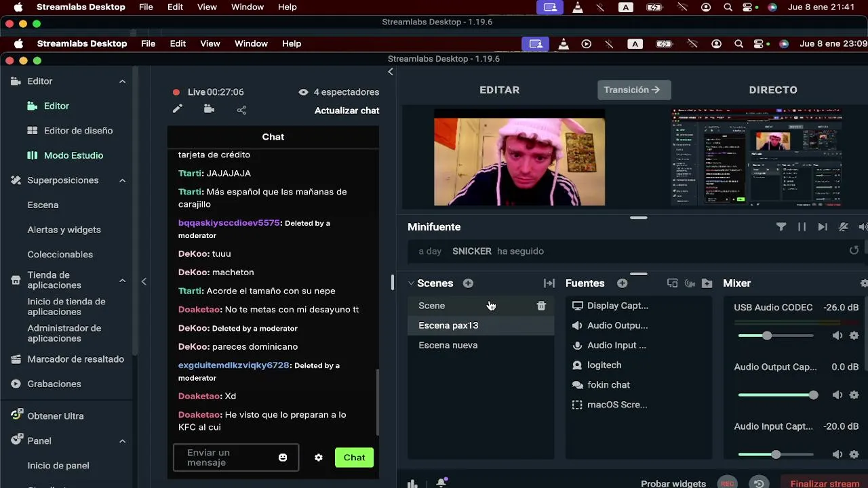Image resolution: width=868 pixels, height=488 pixels.
Task: Click the camera icon above the chat
Action: [209, 109]
